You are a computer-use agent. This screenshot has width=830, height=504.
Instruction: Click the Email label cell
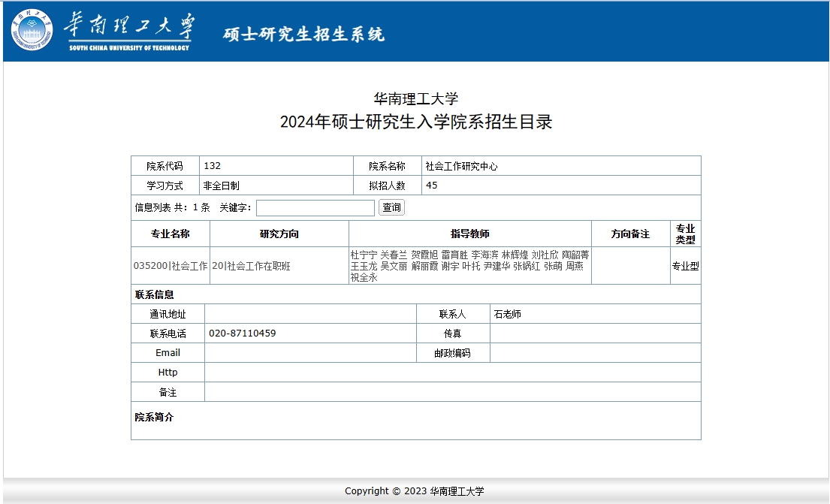(168, 352)
